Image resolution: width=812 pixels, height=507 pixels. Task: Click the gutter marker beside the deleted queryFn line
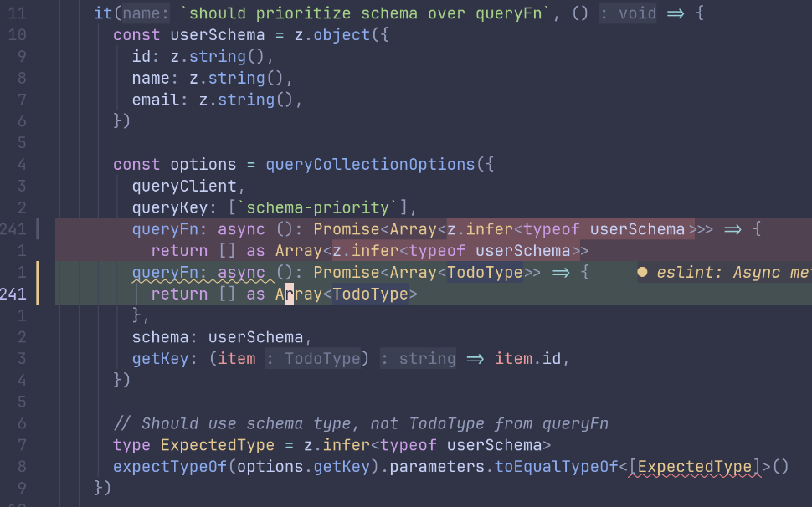coord(38,229)
